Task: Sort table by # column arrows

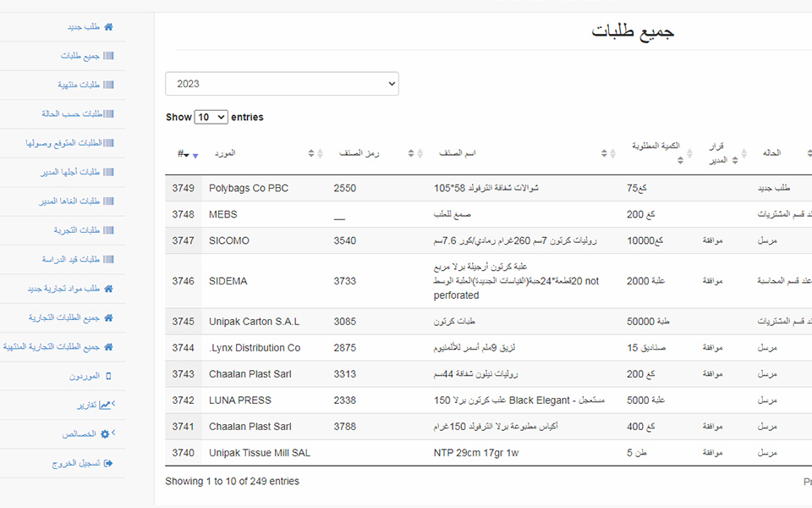Action: [196, 154]
